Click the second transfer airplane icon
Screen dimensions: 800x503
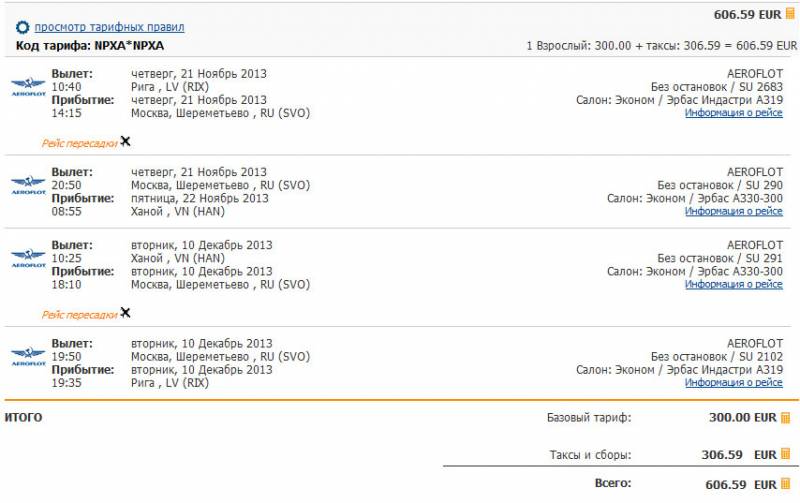pyautogui.click(x=126, y=313)
